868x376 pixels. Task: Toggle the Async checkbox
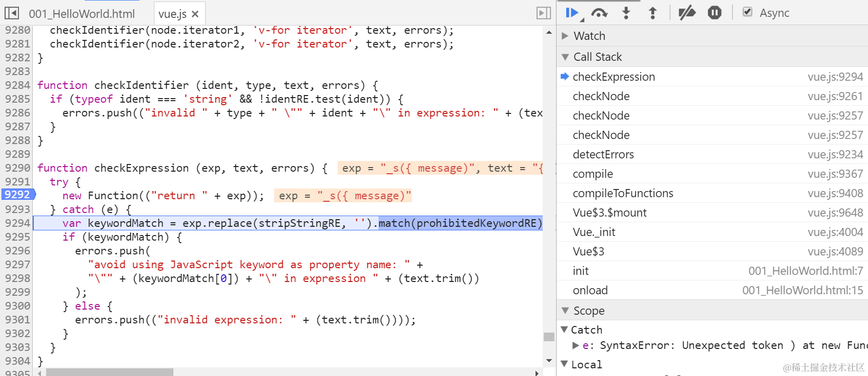pos(747,12)
